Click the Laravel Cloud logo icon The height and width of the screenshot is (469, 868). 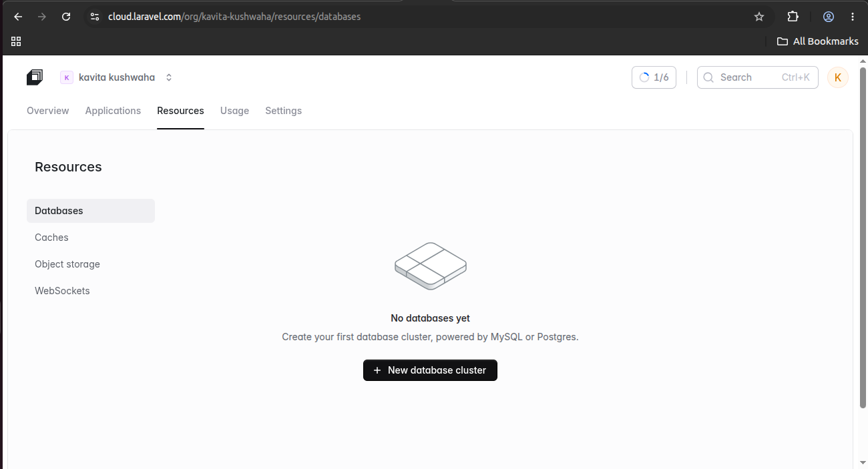click(x=35, y=77)
